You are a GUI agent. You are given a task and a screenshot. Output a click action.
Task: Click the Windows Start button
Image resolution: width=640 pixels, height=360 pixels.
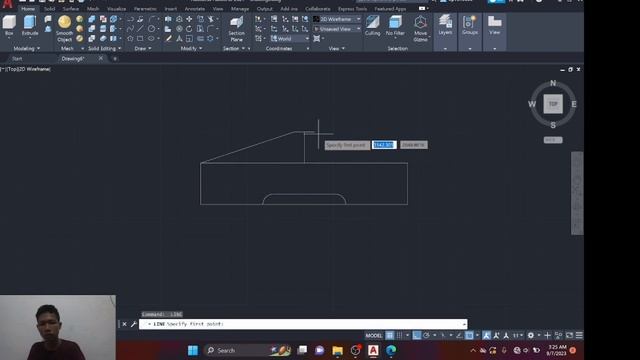pyautogui.click(x=193, y=350)
